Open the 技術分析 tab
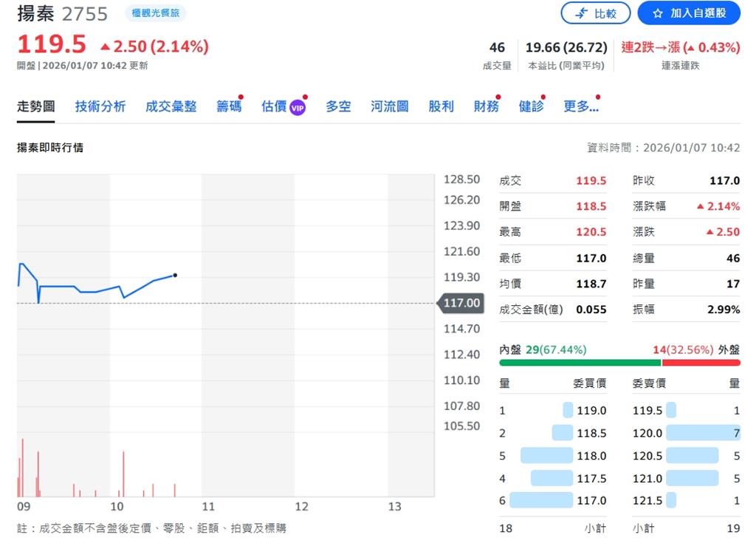This screenshot has width=756, height=549. 100,106
